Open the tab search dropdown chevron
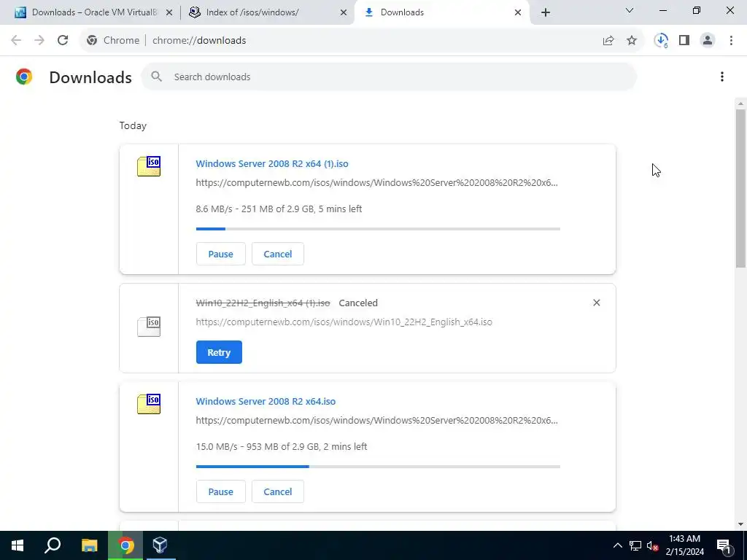This screenshot has height=560, width=747. click(x=630, y=10)
